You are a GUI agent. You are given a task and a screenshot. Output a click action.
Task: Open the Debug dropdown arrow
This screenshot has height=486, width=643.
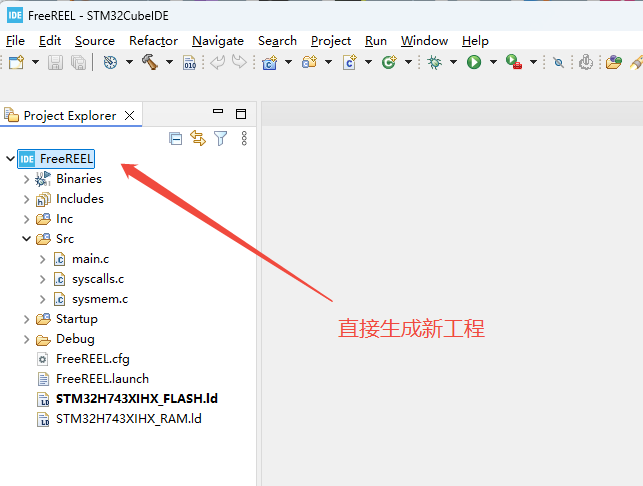(x=453, y=62)
